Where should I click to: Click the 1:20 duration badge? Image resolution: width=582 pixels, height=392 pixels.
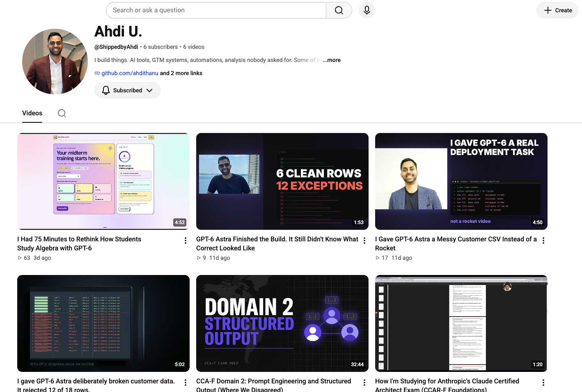coord(538,364)
